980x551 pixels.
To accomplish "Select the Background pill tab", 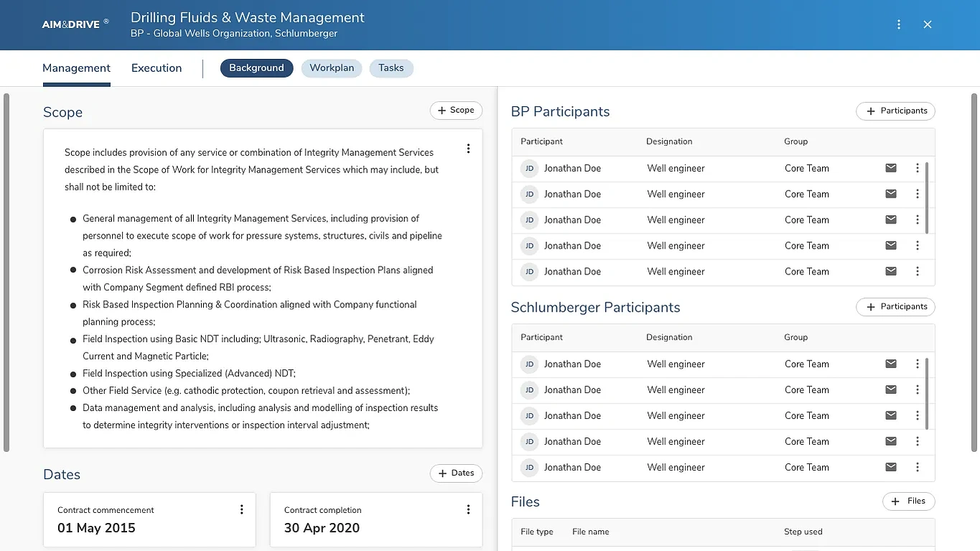I will point(256,68).
